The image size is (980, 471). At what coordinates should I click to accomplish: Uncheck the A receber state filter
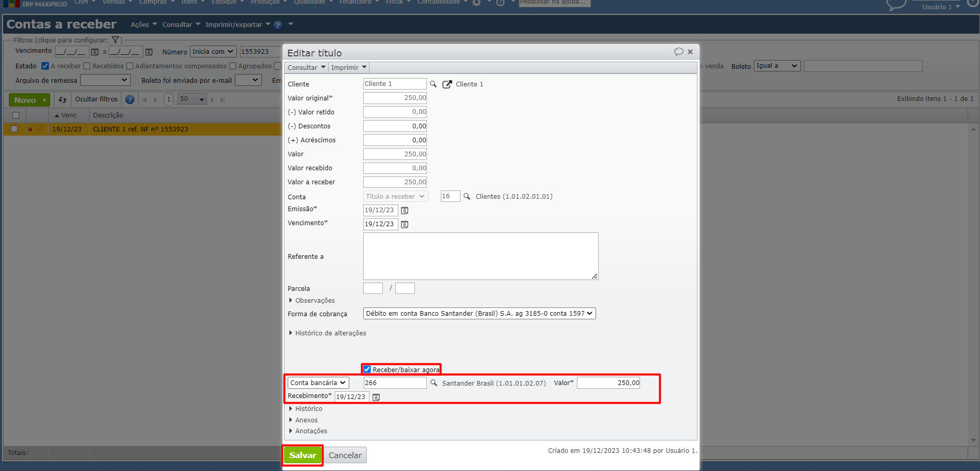click(45, 66)
